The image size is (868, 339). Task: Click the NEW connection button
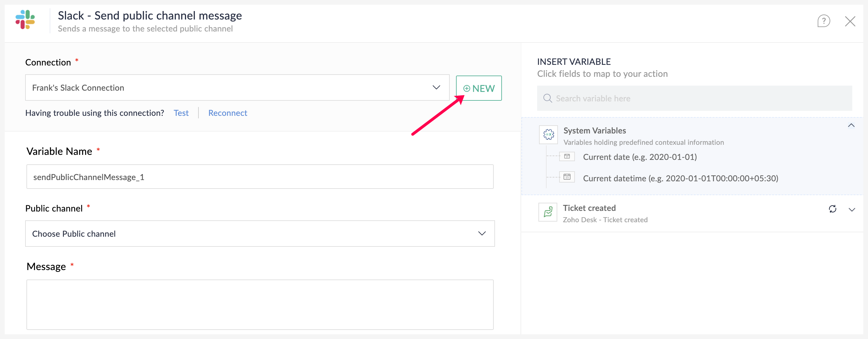[x=478, y=88]
